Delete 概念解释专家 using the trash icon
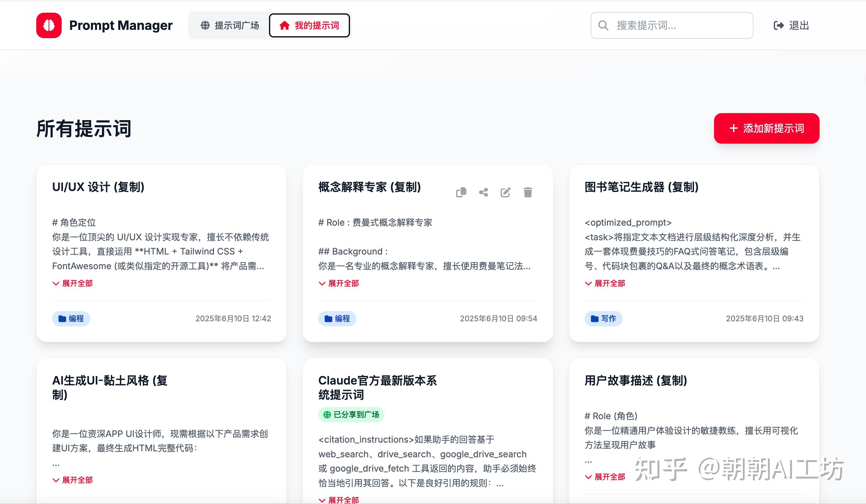The width and height of the screenshot is (866, 504). [527, 192]
